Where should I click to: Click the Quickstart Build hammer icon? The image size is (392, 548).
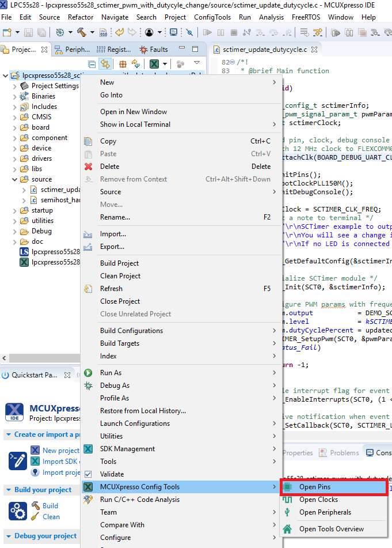tap(36, 506)
